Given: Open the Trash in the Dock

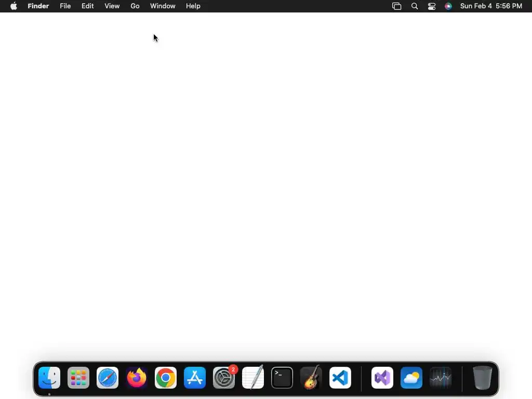Looking at the screenshot, I should 483,378.
